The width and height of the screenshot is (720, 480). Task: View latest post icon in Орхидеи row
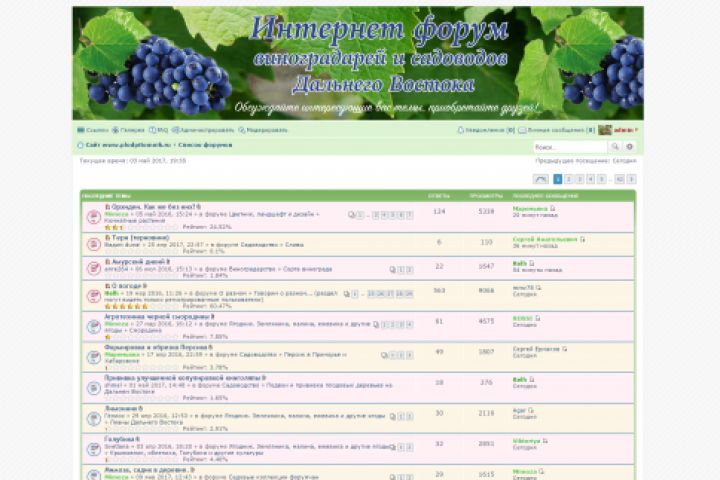552,209
